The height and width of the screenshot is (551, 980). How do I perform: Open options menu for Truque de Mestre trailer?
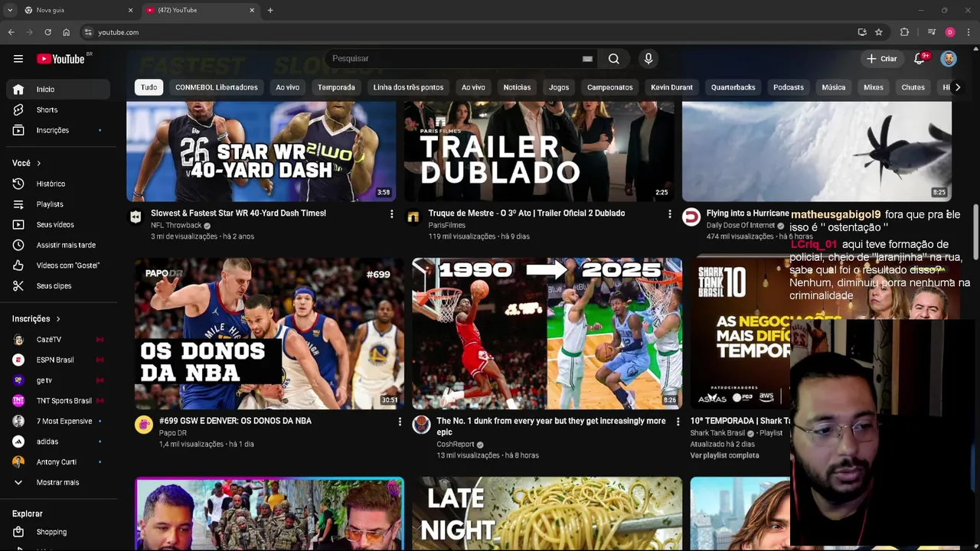(x=670, y=214)
